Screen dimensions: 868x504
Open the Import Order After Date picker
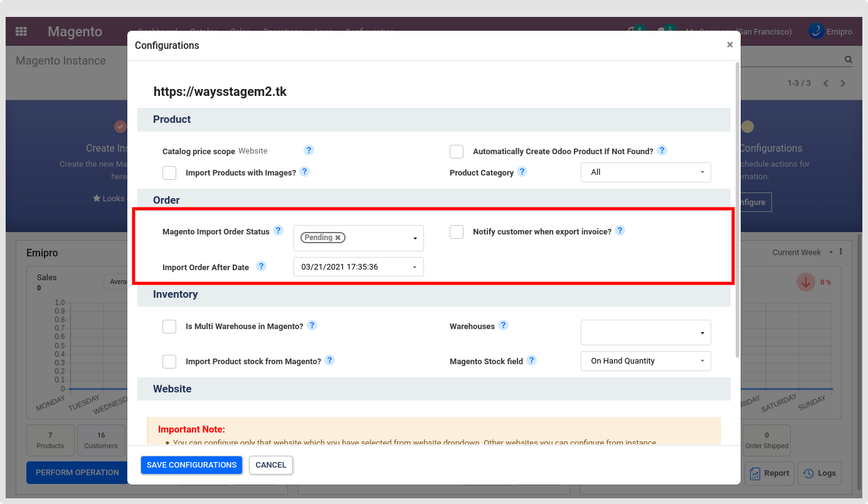[x=359, y=267]
